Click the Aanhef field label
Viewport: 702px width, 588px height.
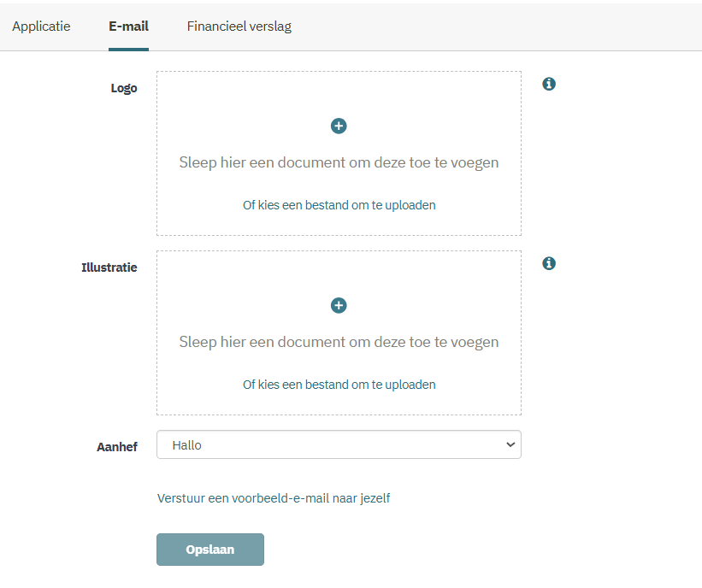tap(117, 447)
